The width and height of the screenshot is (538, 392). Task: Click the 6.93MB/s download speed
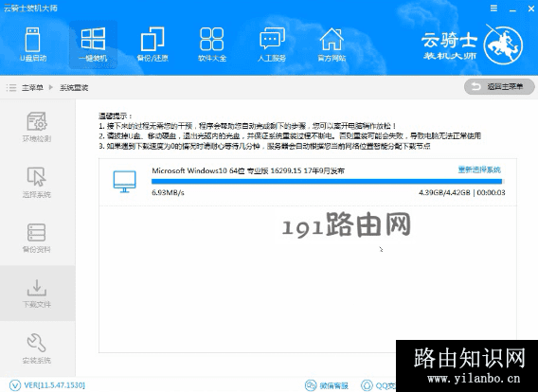click(169, 193)
